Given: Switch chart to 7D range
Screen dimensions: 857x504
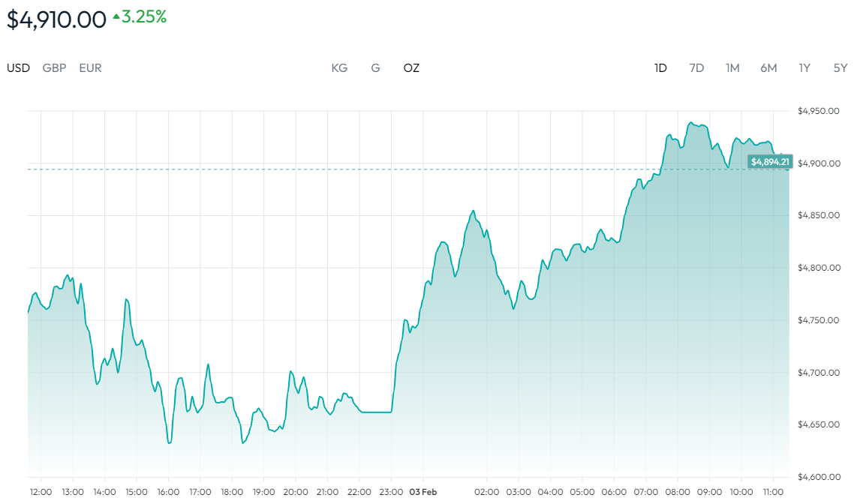Looking at the screenshot, I should tap(696, 68).
